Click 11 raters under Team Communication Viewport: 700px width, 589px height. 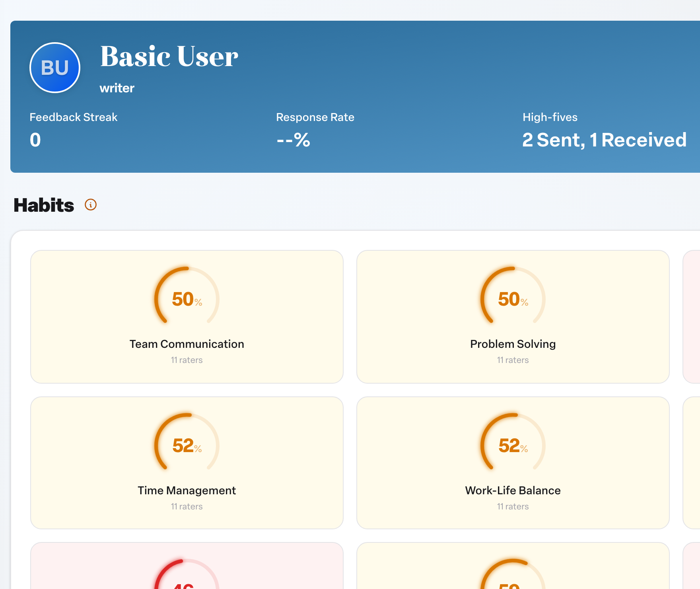click(x=187, y=360)
